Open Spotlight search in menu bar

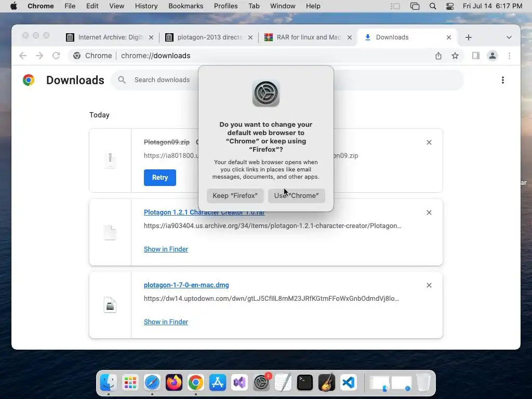(433, 6)
